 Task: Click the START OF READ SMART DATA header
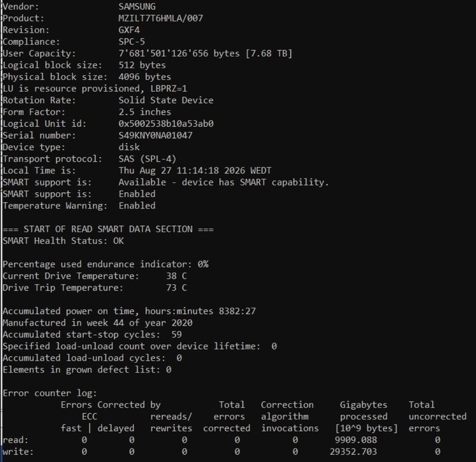108,229
